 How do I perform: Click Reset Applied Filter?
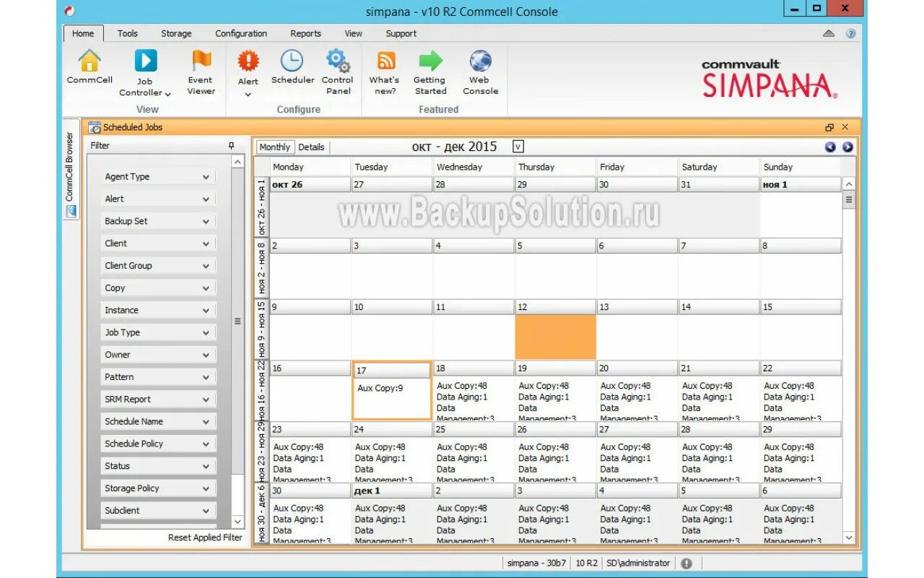coord(205,538)
